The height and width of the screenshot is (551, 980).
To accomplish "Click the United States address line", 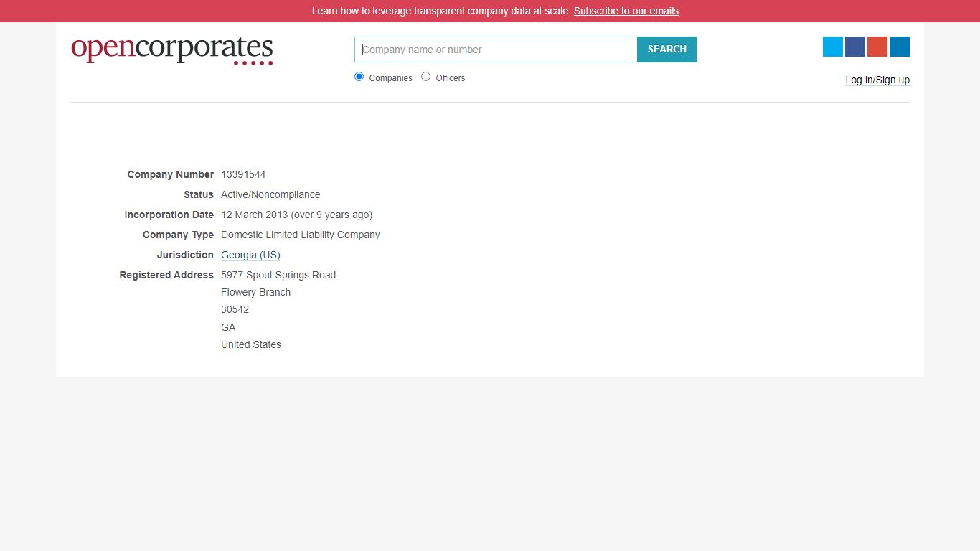I will pos(251,344).
